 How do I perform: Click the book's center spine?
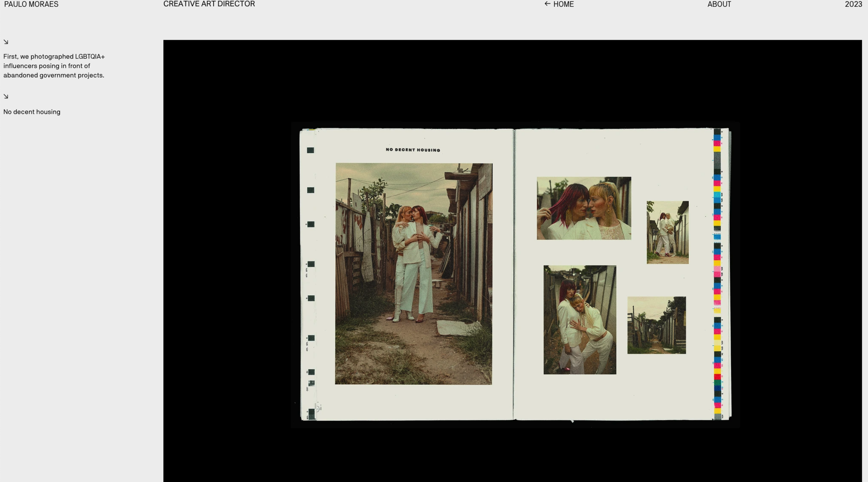coord(514,274)
